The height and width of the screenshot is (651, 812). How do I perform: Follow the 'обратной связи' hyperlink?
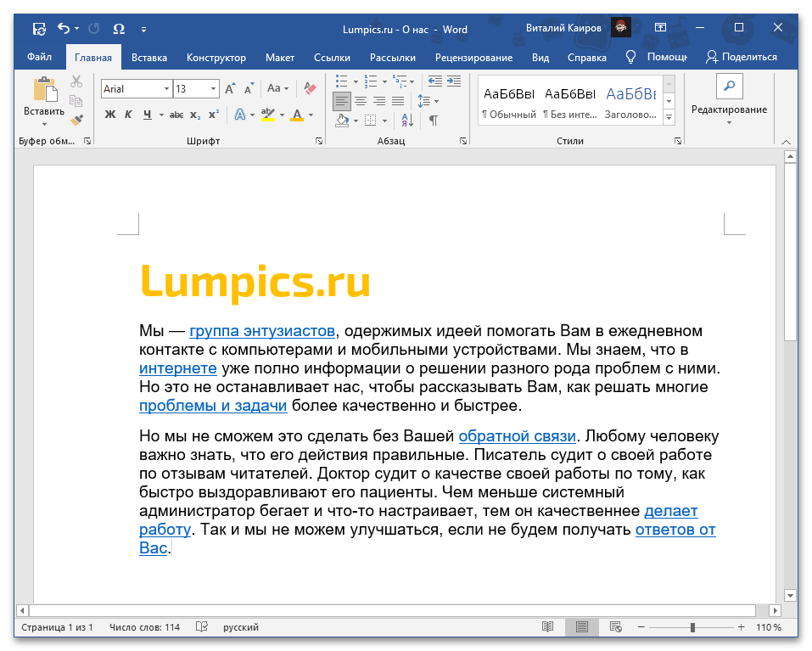[x=518, y=436]
